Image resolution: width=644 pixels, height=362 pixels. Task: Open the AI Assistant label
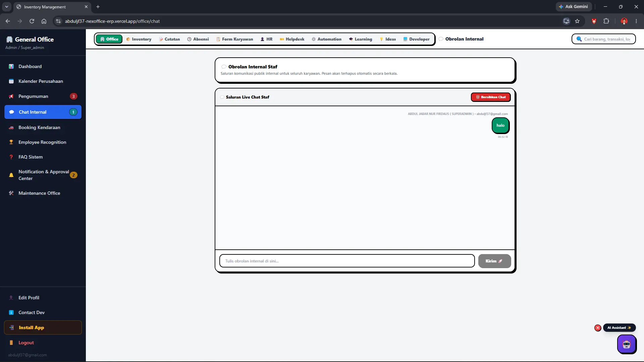point(619,328)
